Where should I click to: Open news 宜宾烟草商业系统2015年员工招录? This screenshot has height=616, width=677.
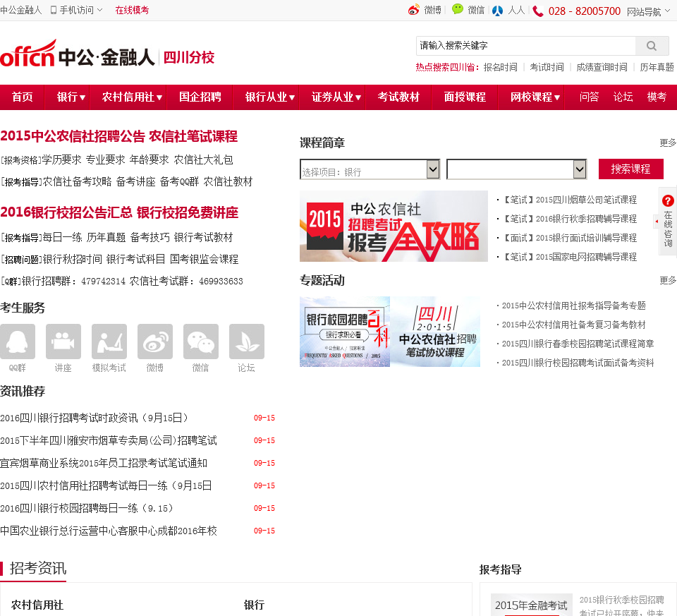(x=104, y=463)
